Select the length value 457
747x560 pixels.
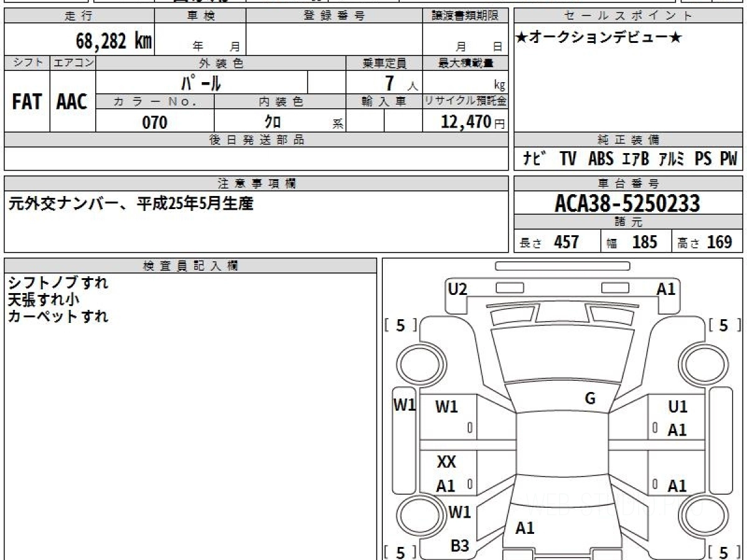tap(566, 242)
